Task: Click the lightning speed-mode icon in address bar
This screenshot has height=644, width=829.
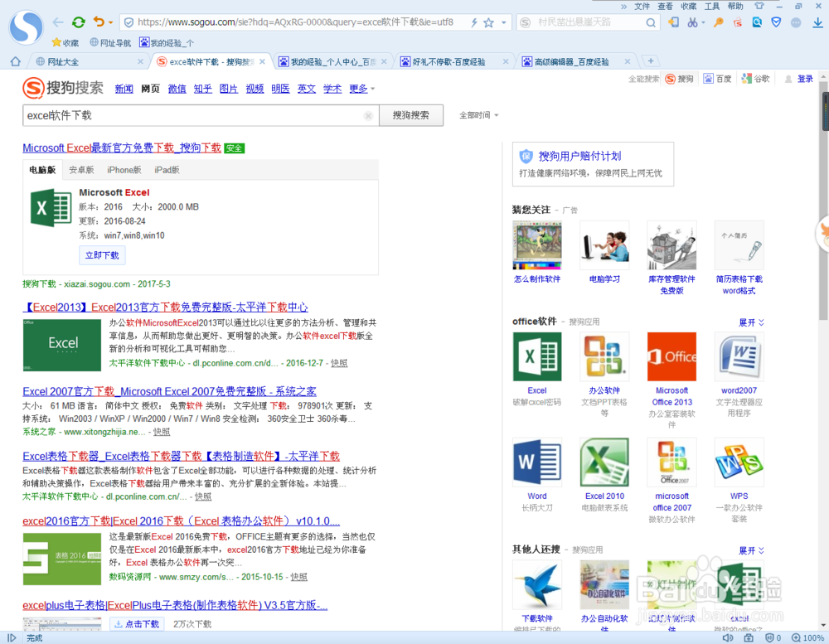Action: (474, 22)
